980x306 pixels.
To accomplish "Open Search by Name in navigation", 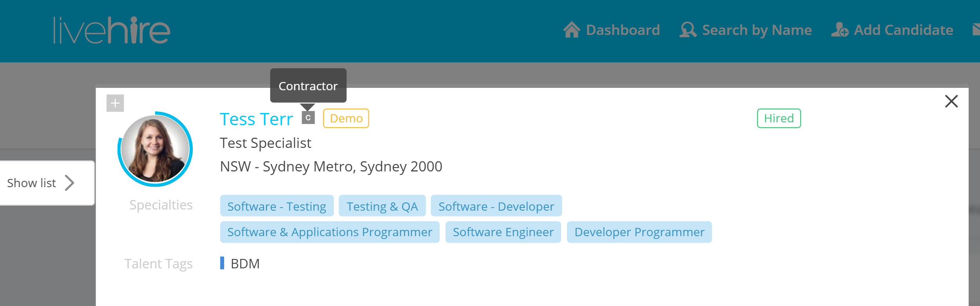I will pyautogui.click(x=757, y=30).
